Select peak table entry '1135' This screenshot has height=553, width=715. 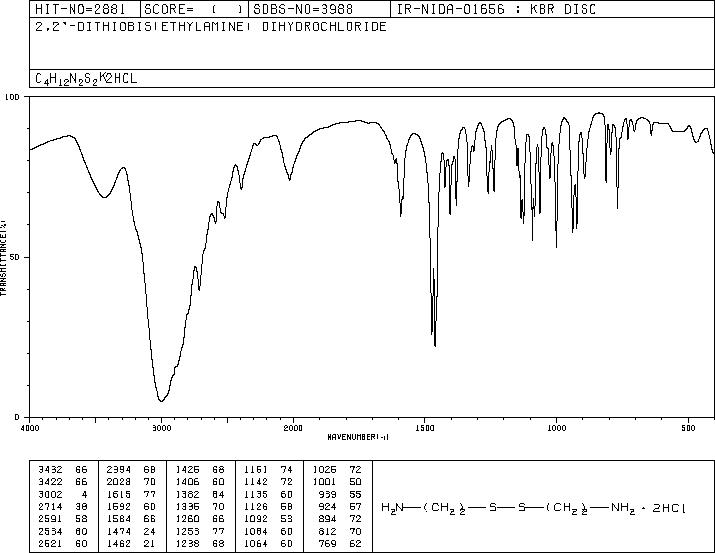click(x=256, y=494)
